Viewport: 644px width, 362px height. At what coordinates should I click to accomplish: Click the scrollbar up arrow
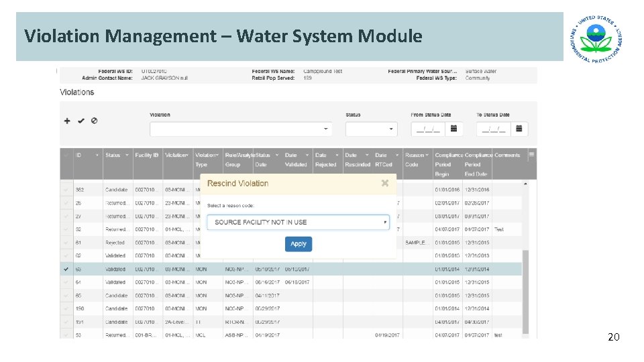(525, 184)
